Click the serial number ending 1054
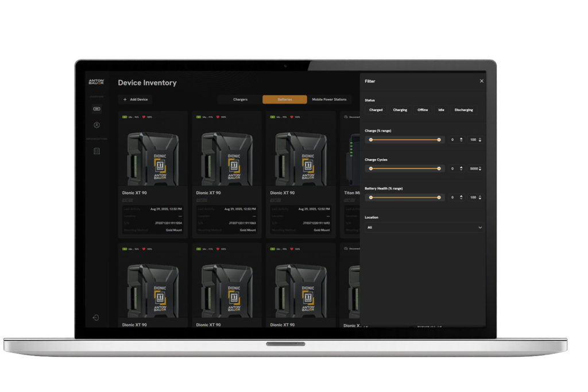Screen dimensions: 588x392 pos(168,223)
